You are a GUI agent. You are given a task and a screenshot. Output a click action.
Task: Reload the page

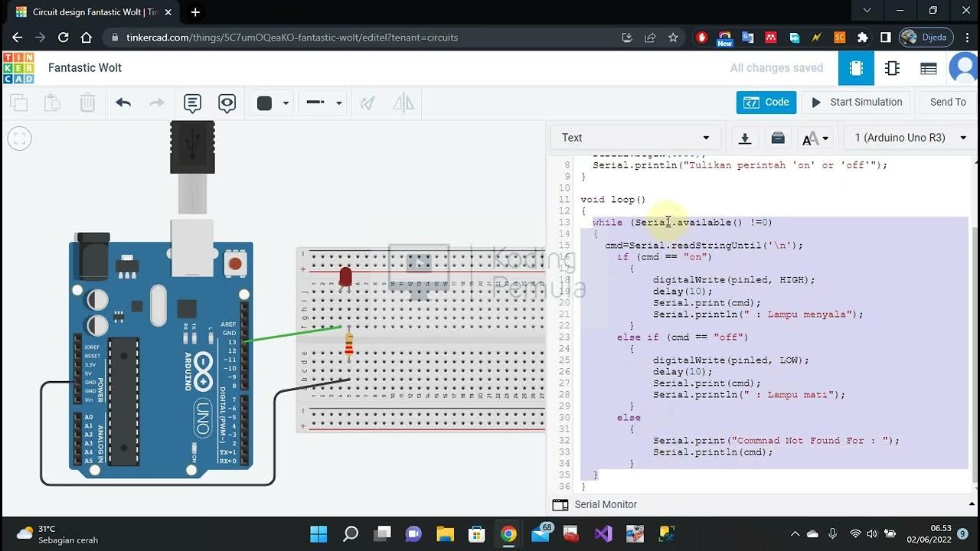click(x=64, y=37)
